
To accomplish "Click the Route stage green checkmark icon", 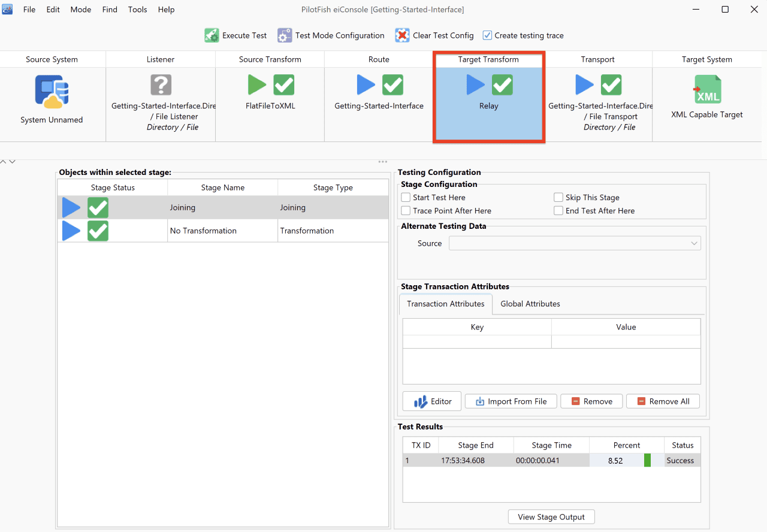I will 393,85.
